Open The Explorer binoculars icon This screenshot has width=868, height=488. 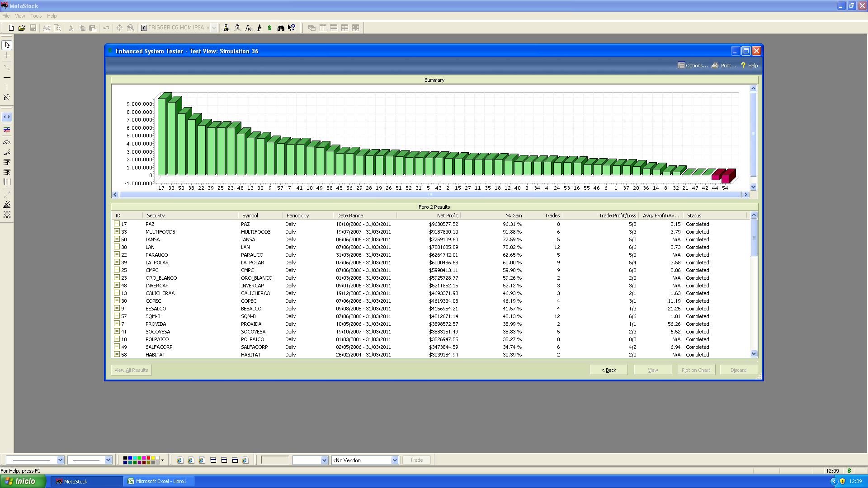tap(281, 28)
